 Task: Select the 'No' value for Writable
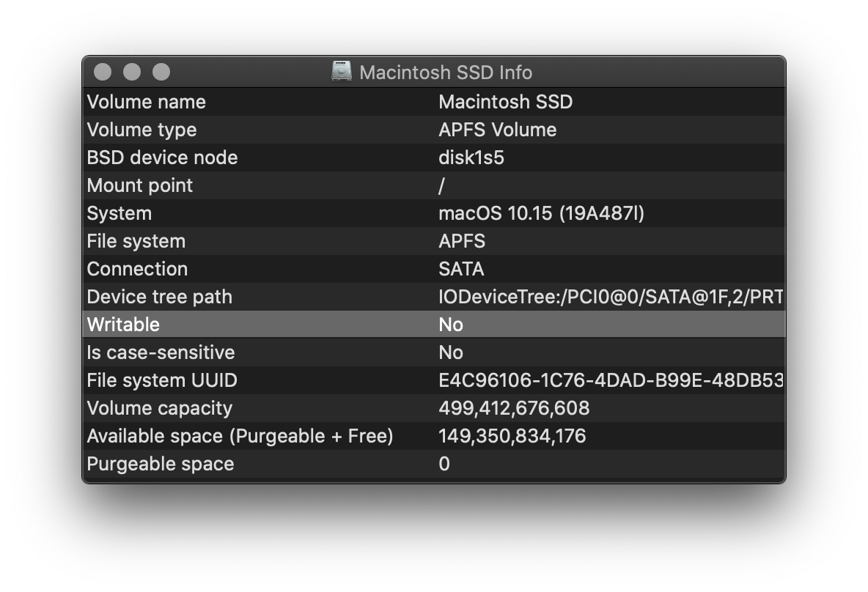(x=451, y=325)
